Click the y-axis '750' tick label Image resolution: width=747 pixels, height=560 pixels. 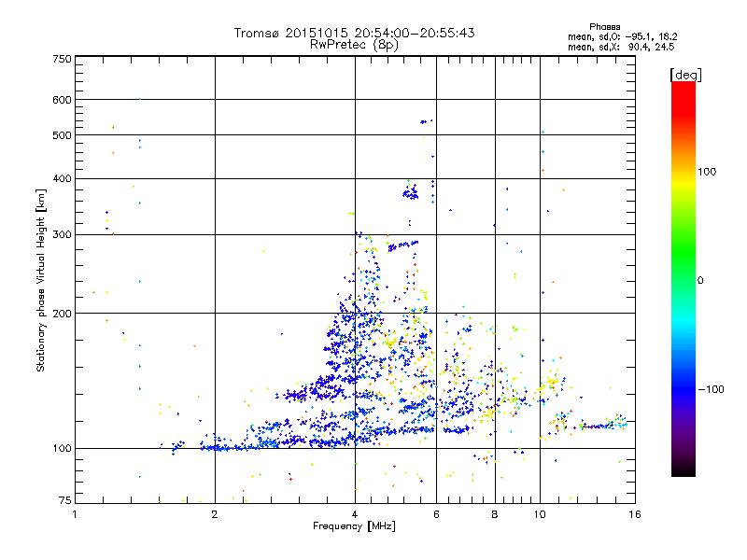(62, 59)
